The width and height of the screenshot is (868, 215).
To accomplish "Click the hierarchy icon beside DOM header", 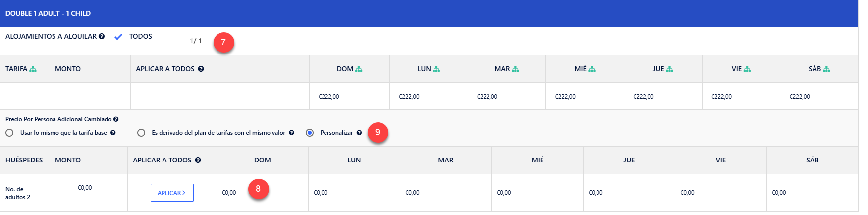I will click(x=359, y=69).
